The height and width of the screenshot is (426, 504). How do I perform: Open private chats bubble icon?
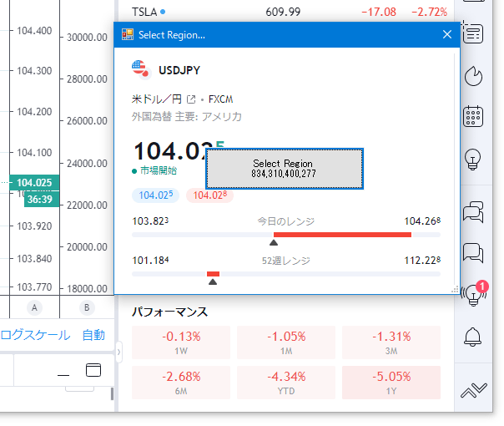pos(473,253)
